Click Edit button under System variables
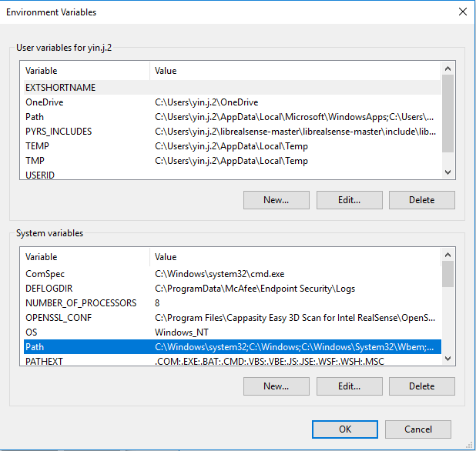Screen dimensions: 476x451 point(350,386)
